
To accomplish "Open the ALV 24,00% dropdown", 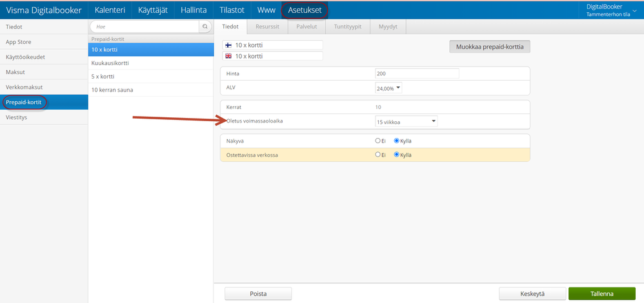I will [x=388, y=88].
